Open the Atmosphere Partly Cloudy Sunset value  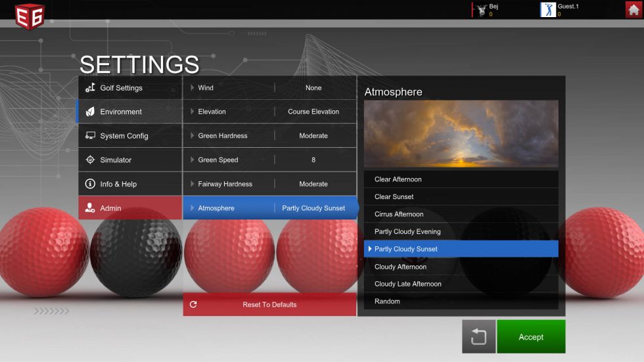313,208
